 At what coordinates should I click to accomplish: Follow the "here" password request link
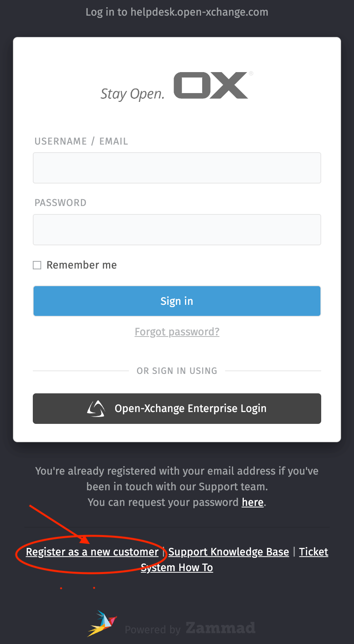[253, 502]
